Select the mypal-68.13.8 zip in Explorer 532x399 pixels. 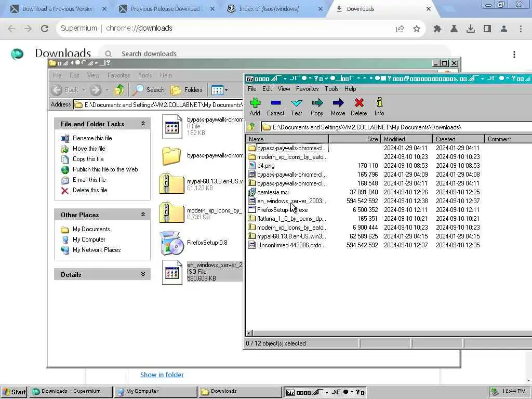pos(171,184)
